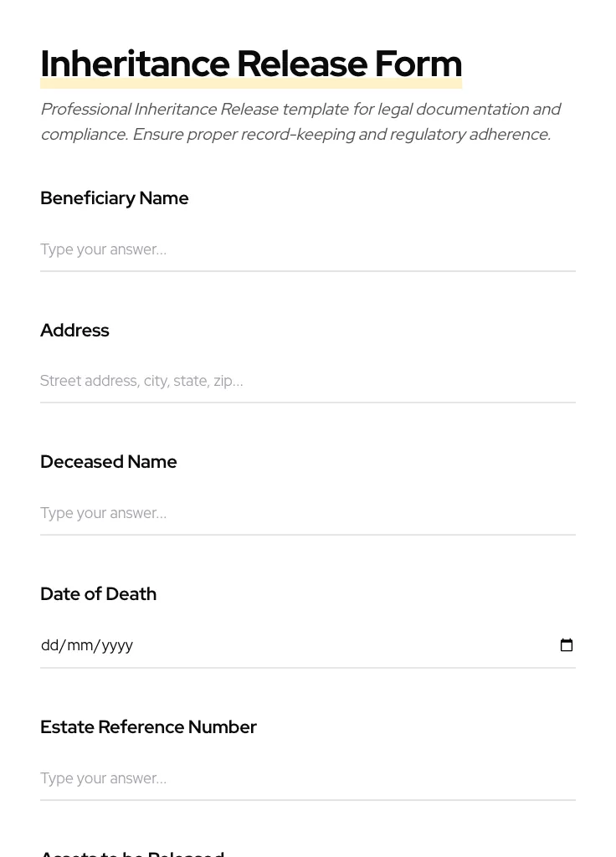
Task: Click the Estate Reference Number label
Action: click(x=148, y=726)
